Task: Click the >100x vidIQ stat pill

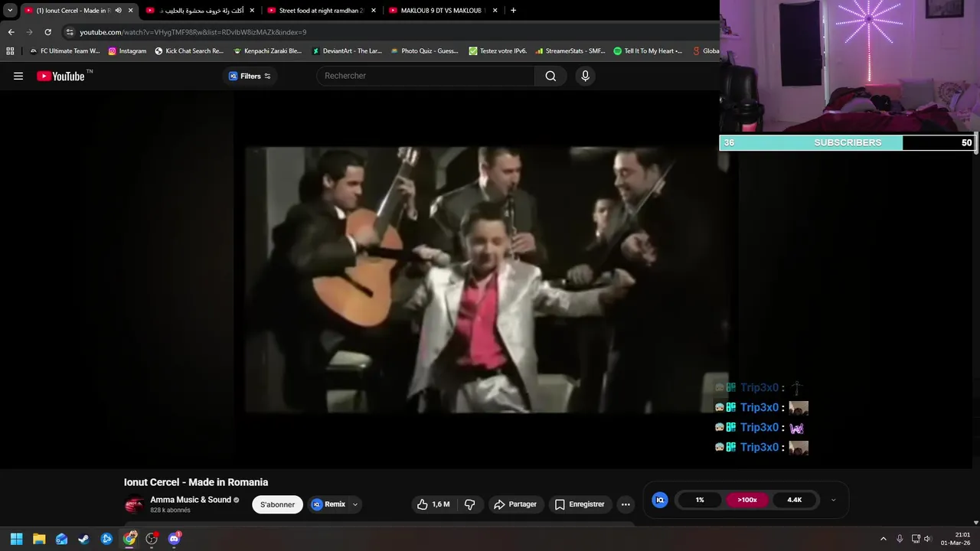Action: tap(747, 500)
